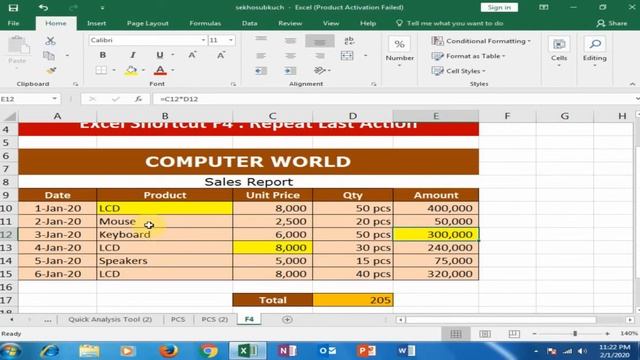
Task: Center text horizontally
Action: [x=290, y=56]
